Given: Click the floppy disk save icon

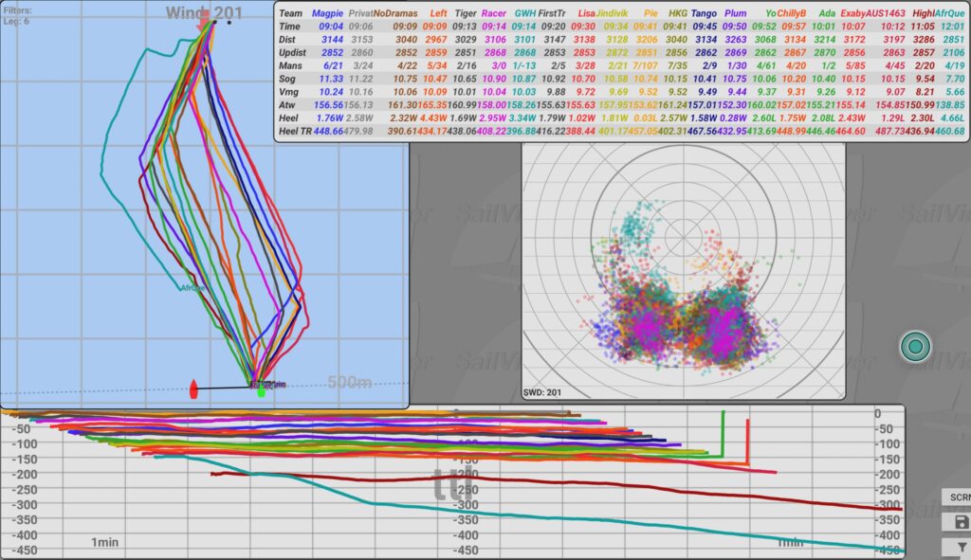Looking at the screenshot, I should pyautogui.click(x=962, y=522).
